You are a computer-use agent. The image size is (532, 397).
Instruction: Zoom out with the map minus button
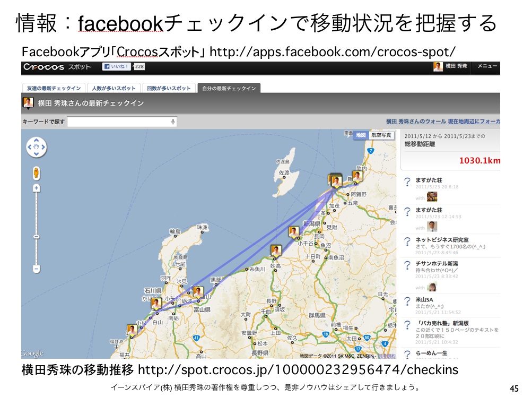36,269
